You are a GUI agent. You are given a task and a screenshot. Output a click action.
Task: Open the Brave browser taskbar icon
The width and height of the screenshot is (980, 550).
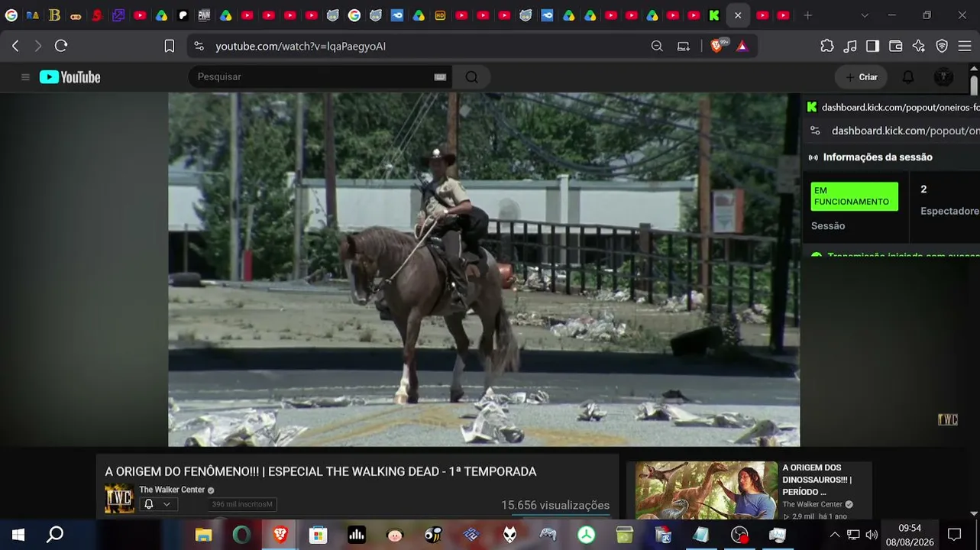click(280, 535)
